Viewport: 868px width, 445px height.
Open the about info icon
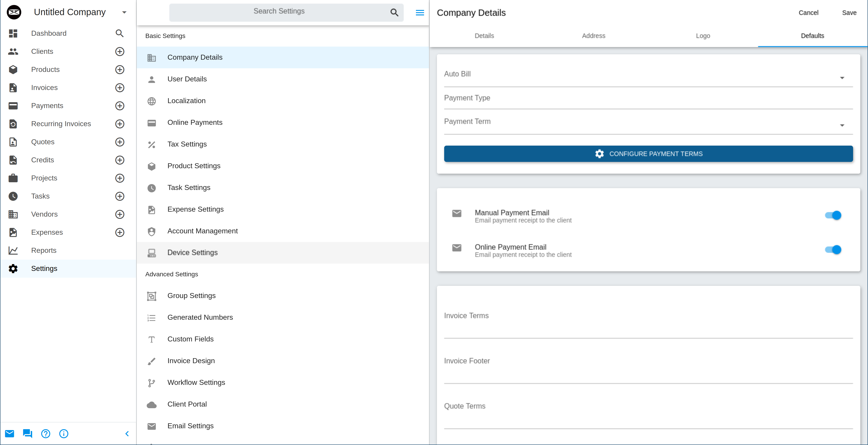[x=64, y=433]
